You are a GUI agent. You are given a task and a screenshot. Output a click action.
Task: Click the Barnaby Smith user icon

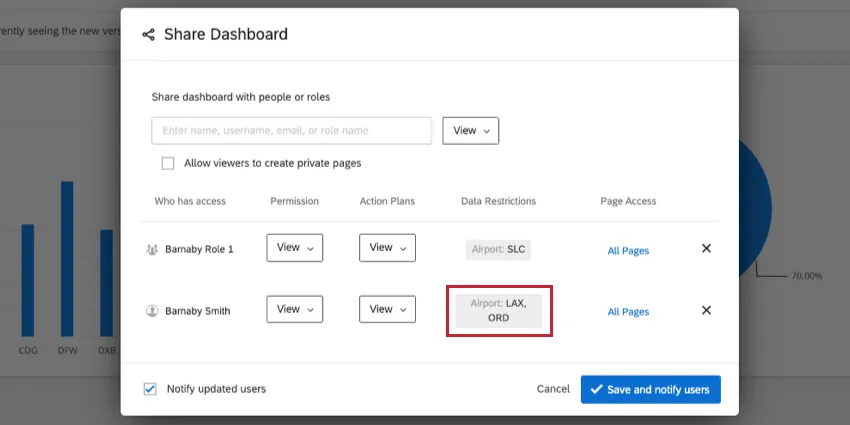tap(152, 311)
